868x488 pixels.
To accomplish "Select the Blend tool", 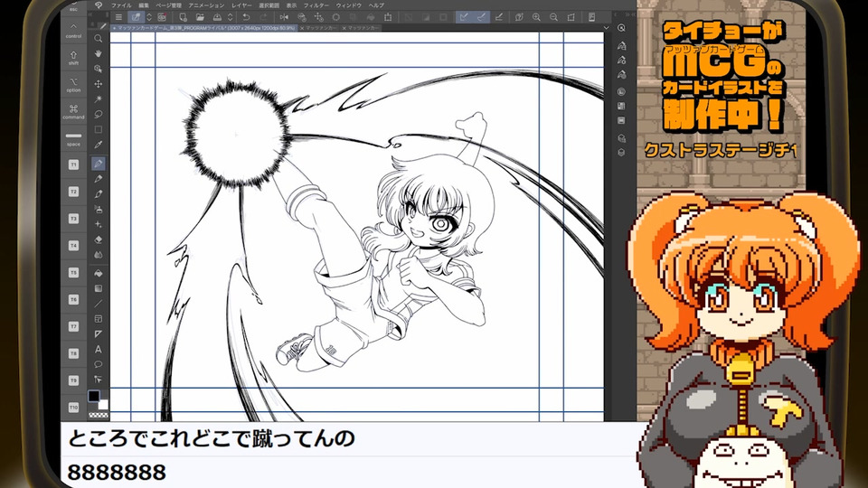I will pos(98,255).
